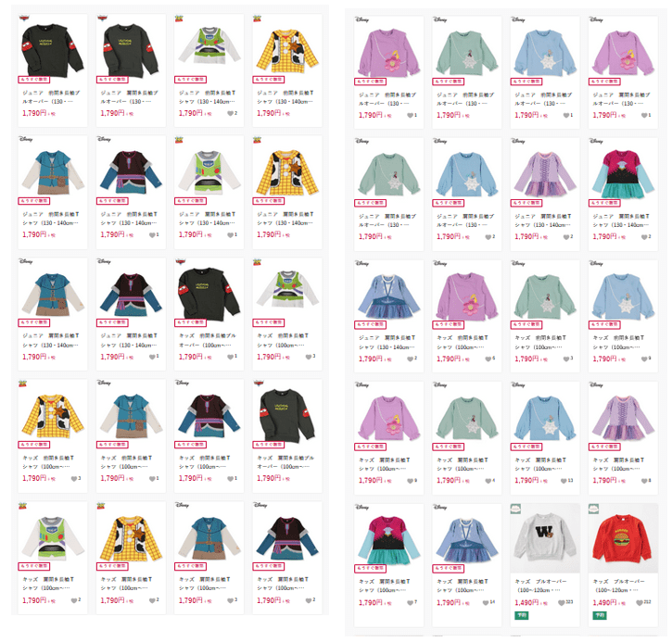Open the 1,490円 price link of W pullover
Viewport: 672px width, 642px height.
(x=526, y=602)
